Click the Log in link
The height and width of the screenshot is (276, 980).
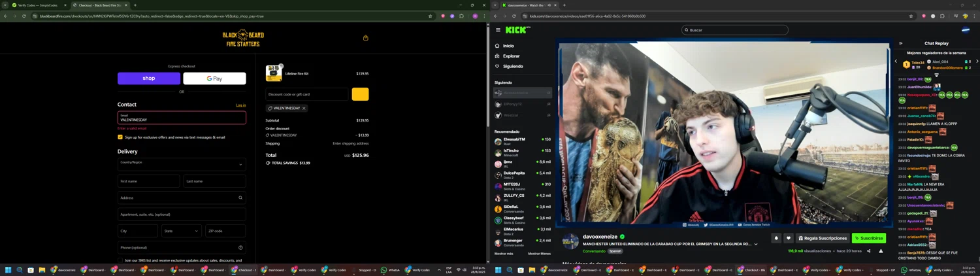[241, 105]
